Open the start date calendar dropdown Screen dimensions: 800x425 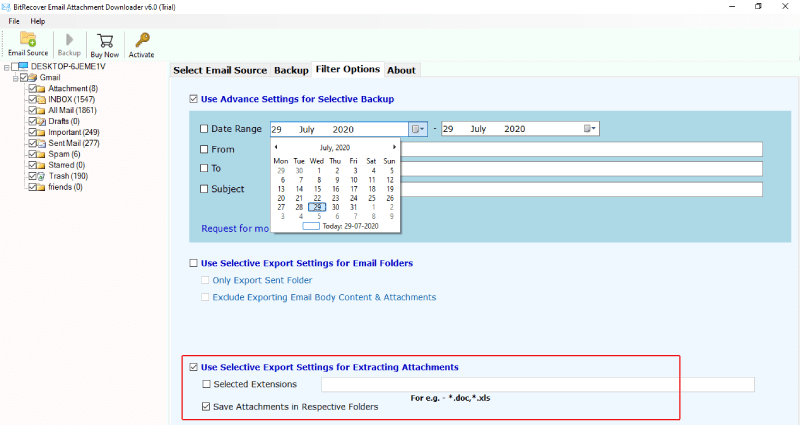418,129
